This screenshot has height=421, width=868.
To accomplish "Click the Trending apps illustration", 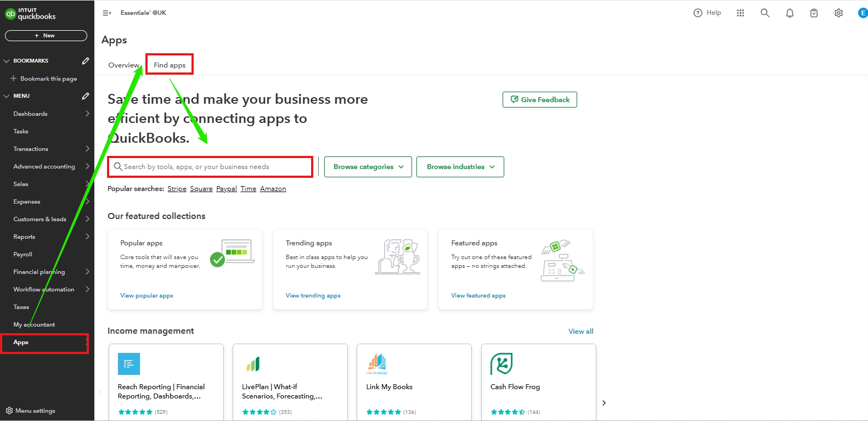I will 398,256.
